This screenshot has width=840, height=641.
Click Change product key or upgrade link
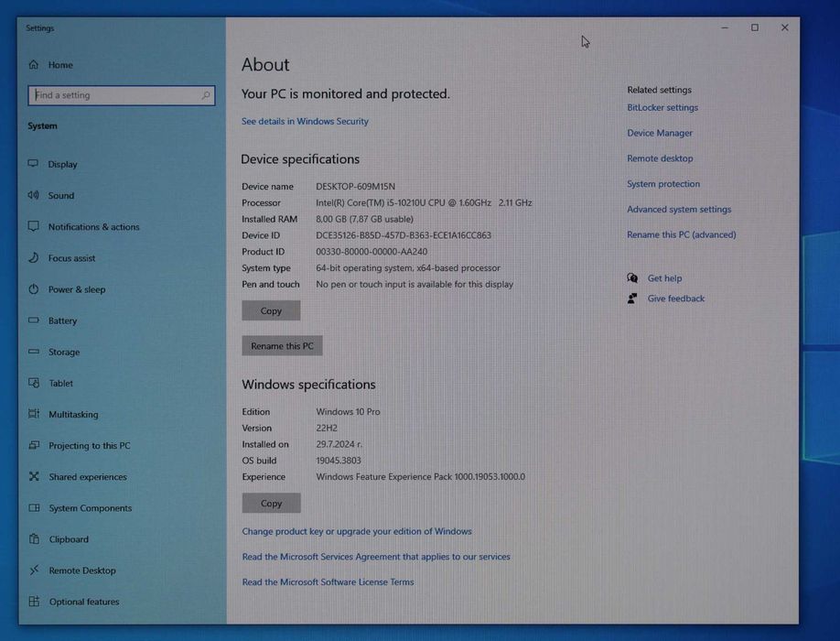(357, 531)
